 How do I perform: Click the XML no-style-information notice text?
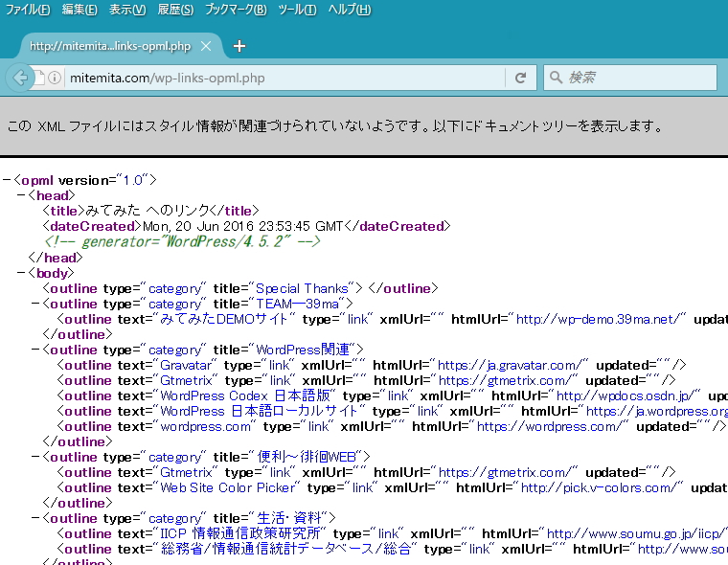coord(334,125)
